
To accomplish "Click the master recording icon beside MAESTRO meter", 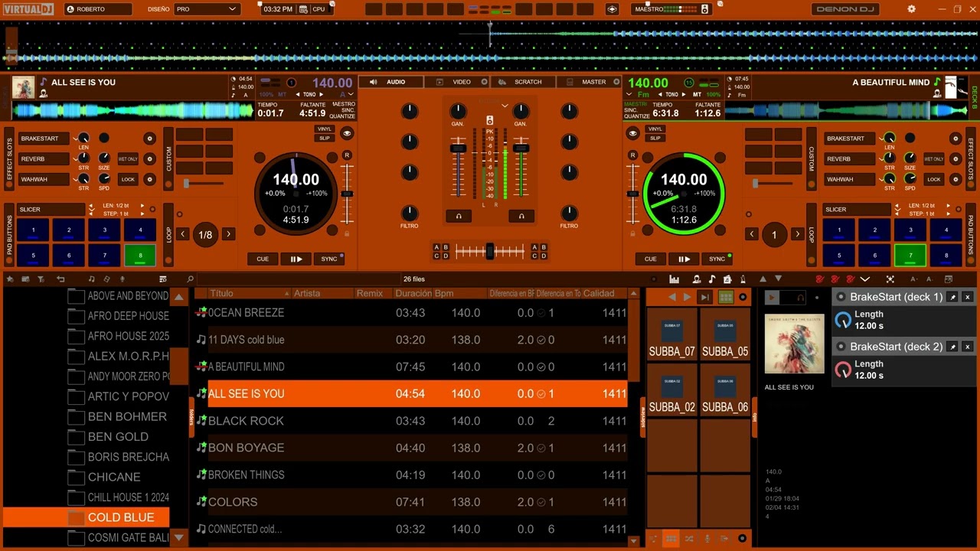I will click(705, 9).
